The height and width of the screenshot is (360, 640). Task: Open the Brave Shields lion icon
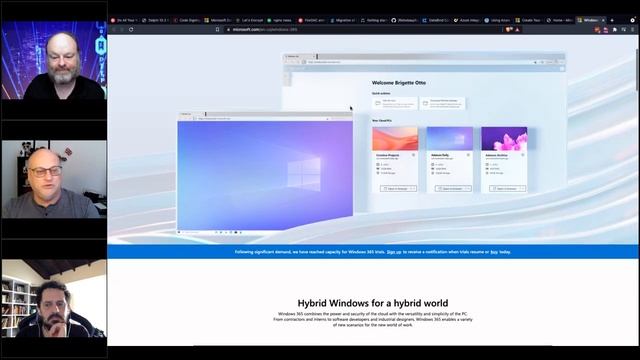point(509,29)
